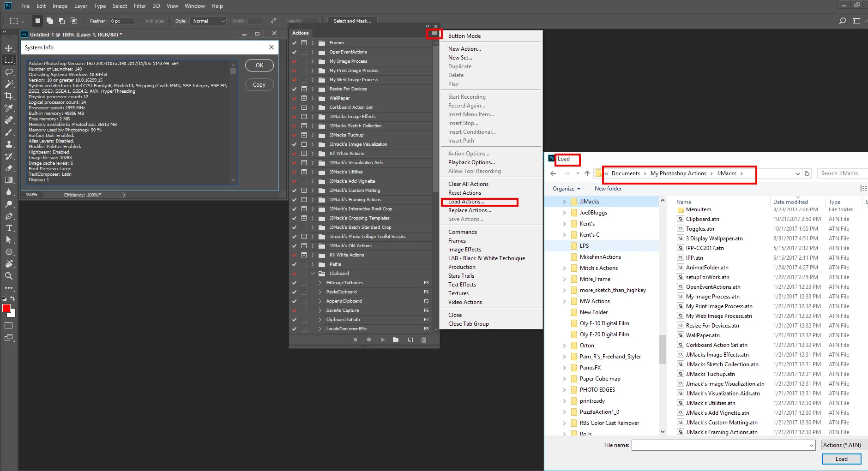This screenshot has height=471, width=868.
Task: Click Load button in Load dialog
Action: coord(841,459)
